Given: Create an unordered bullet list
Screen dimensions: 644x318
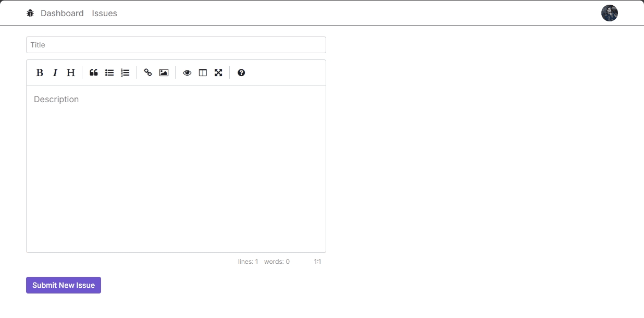Looking at the screenshot, I should point(109,72).
